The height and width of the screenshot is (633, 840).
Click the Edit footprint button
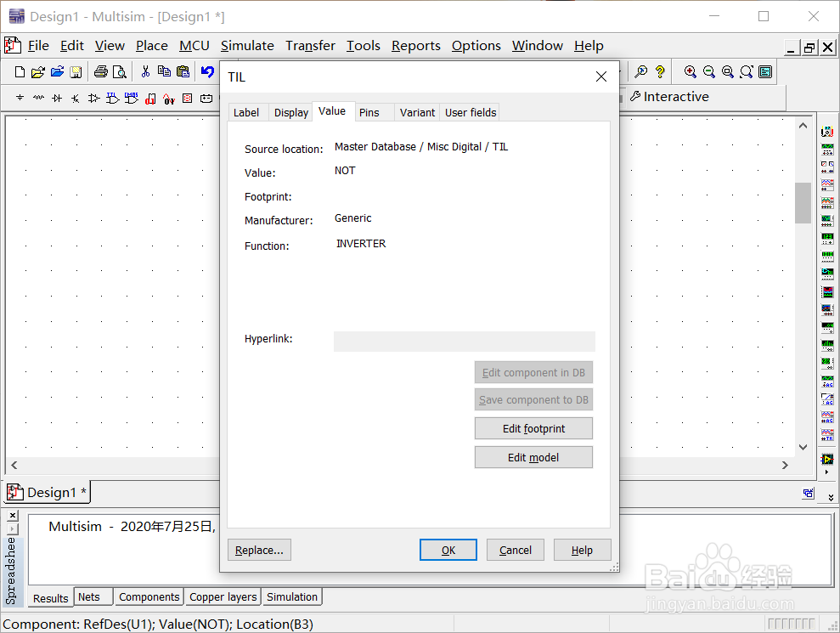point(533,428)
